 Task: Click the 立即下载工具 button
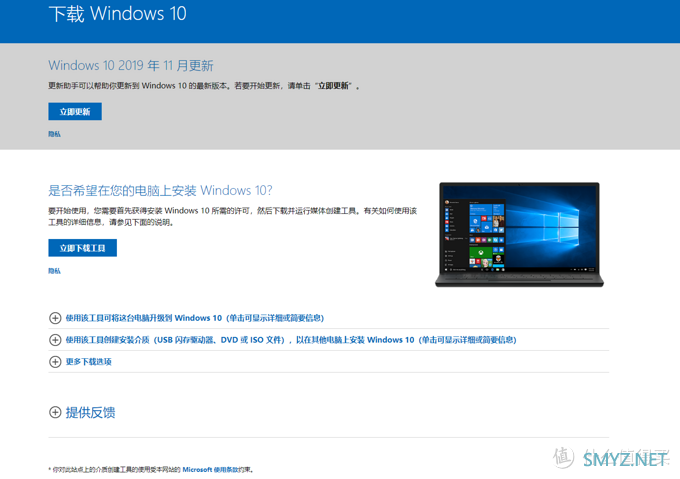pos(82,248)
